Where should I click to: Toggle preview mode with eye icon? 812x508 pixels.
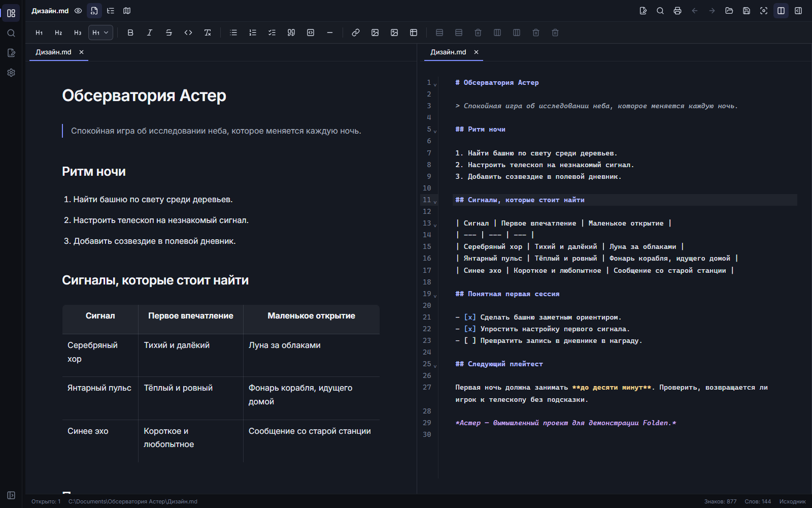[x=78, y=11]
